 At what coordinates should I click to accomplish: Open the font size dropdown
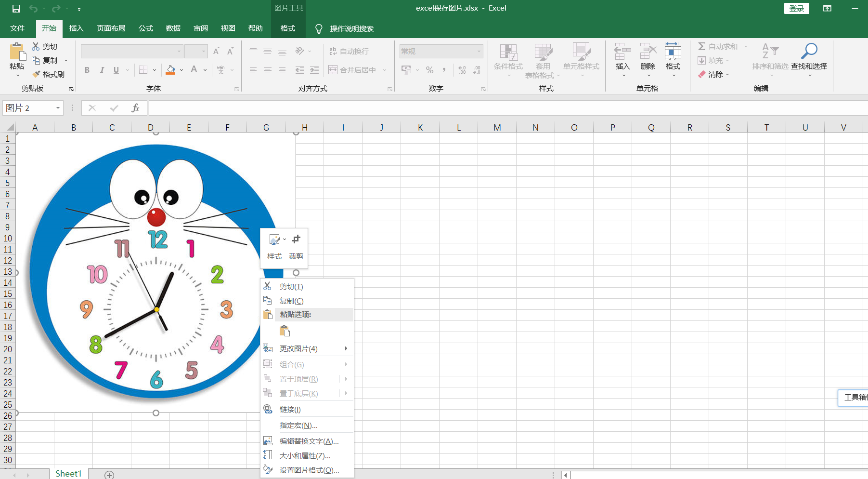[204, 51]
